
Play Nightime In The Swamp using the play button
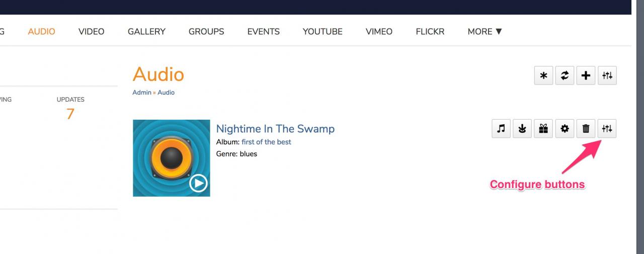[x=198, y=184]
